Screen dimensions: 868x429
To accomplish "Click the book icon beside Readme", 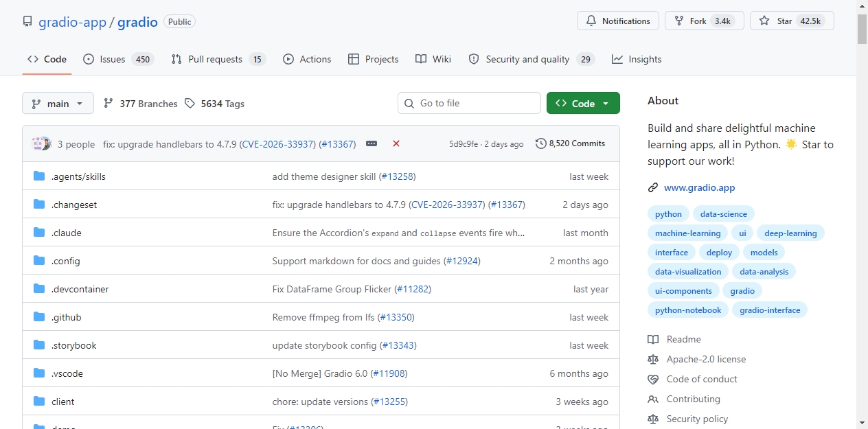I will (x=653, y=339).
